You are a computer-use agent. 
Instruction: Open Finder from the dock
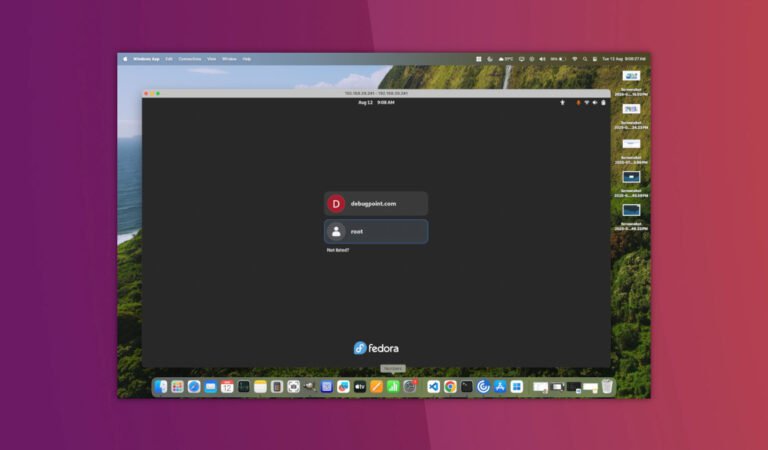point(161,386)
